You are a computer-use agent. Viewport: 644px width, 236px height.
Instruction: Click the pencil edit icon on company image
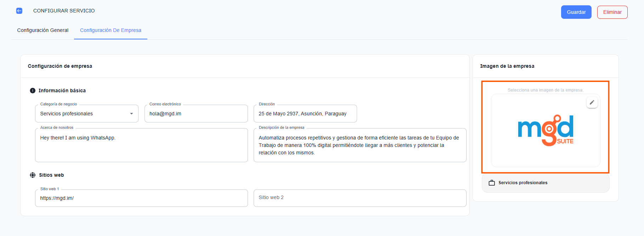[592, 103]
